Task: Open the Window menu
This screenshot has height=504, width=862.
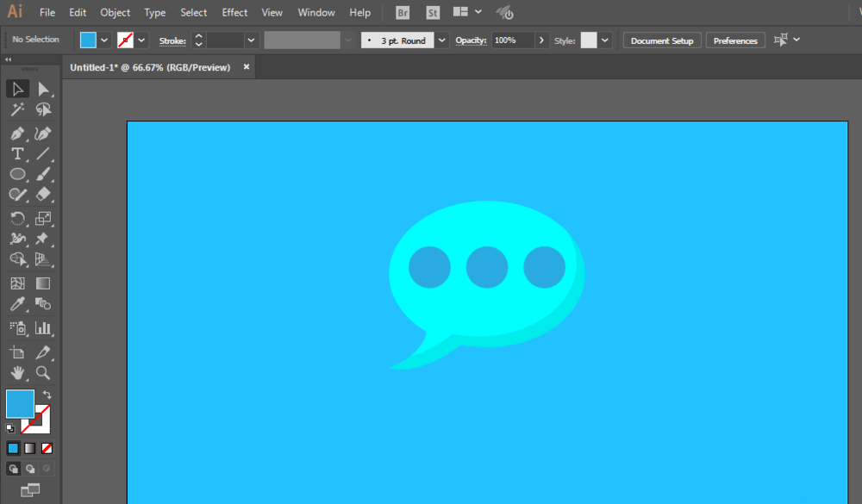Action: (316, 13)
